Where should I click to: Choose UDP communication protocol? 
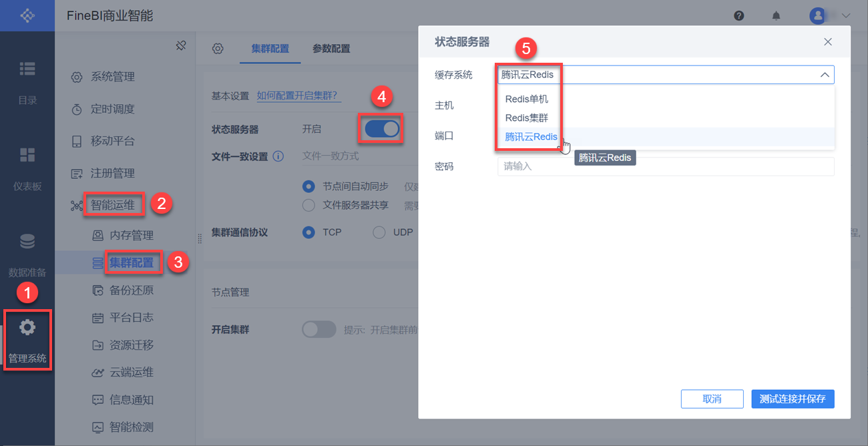click(379, 232)
